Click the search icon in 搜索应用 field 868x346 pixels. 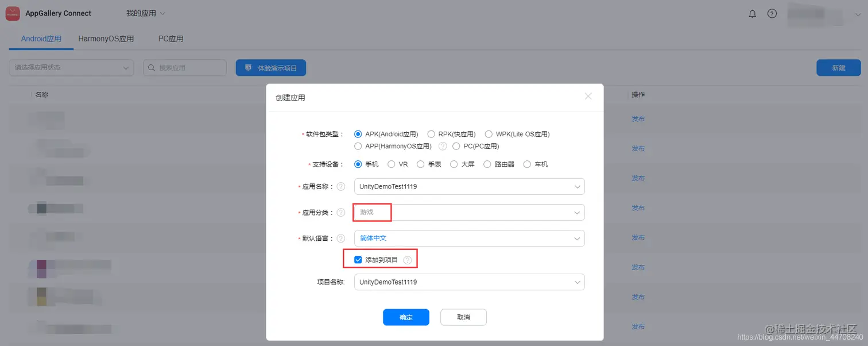coord(152,67)
